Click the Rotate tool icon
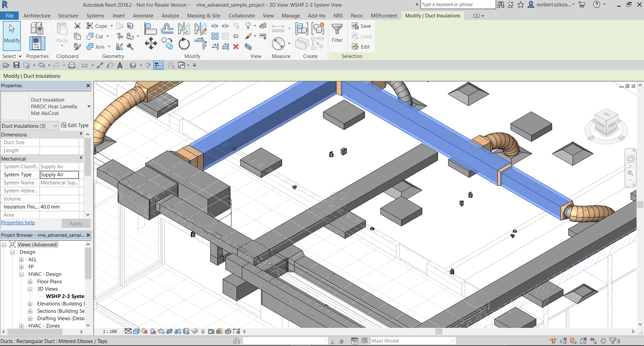Screen dimensions: 644x346 pos(184,44)
